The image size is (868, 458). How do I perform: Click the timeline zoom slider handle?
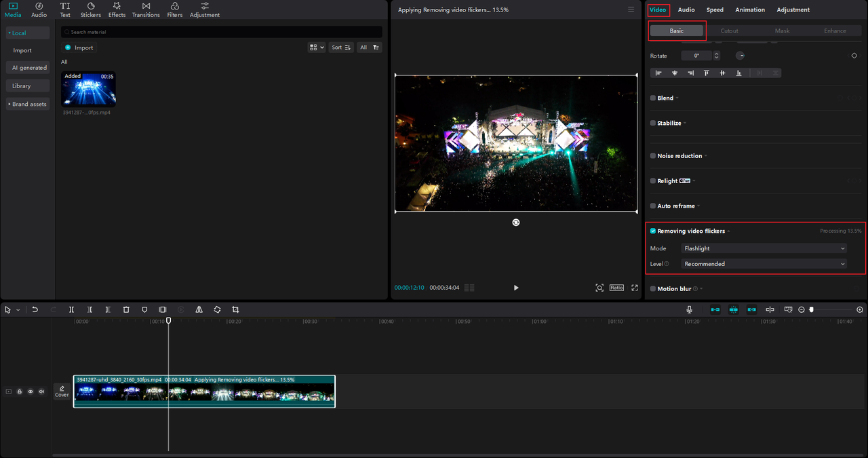(811, 309)
